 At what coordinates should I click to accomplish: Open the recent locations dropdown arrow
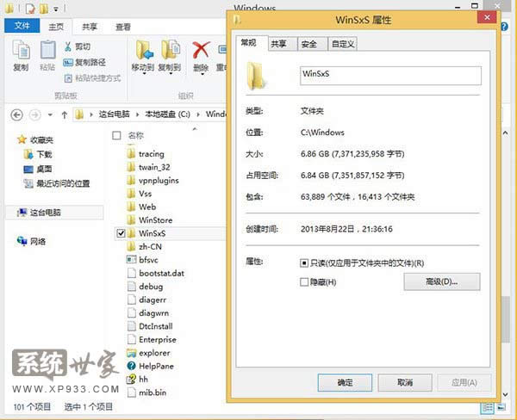coord(47,114)
